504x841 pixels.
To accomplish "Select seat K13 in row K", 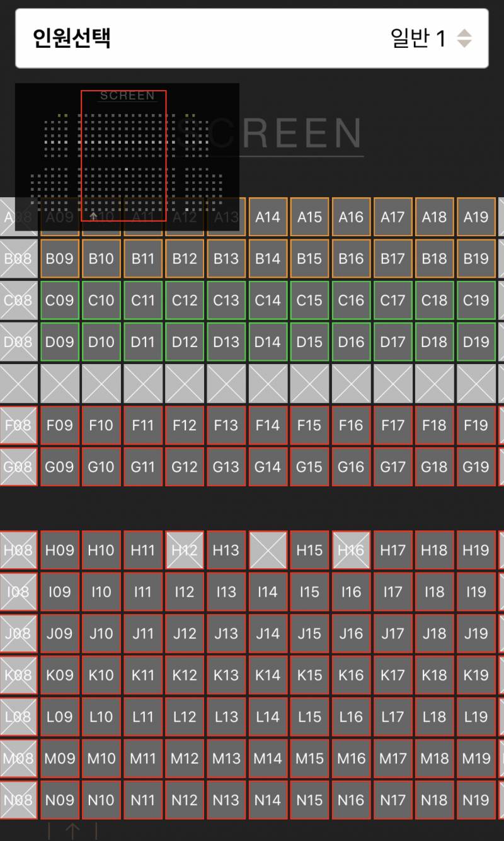I will [226, 675].
